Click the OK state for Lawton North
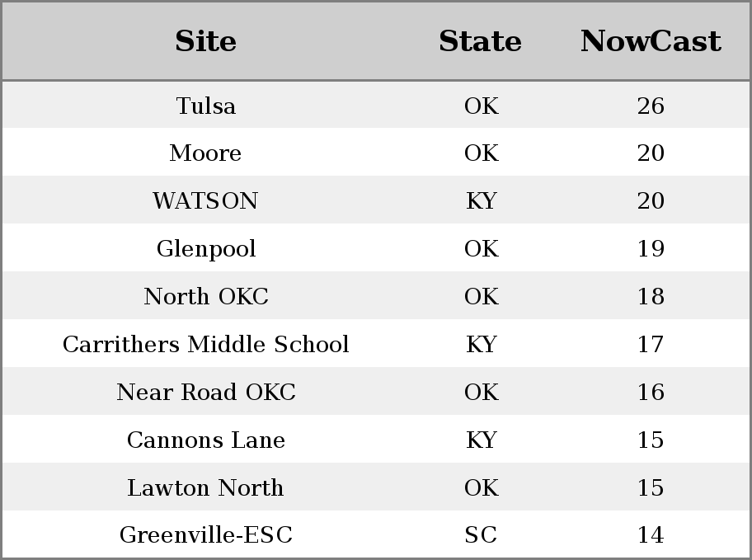752x560 pixels. pyautogui.click(x=481, y=487)
